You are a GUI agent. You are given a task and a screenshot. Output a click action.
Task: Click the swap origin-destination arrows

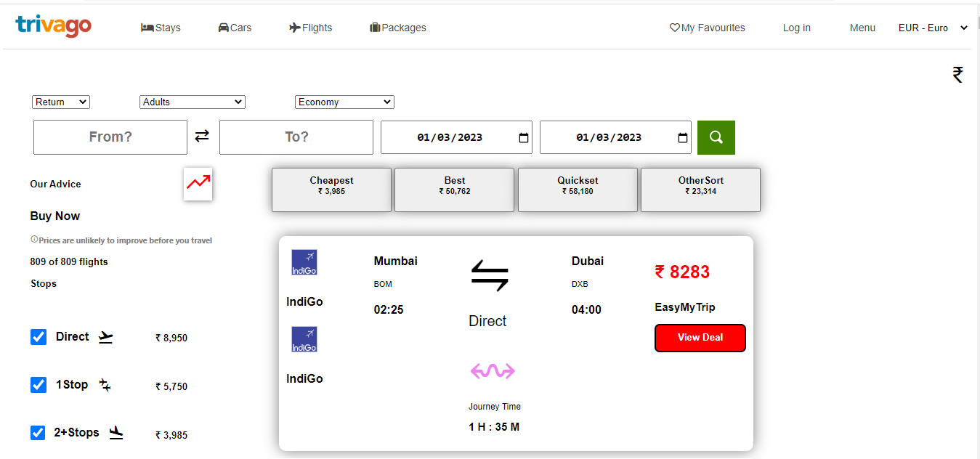tap(201, 137)
